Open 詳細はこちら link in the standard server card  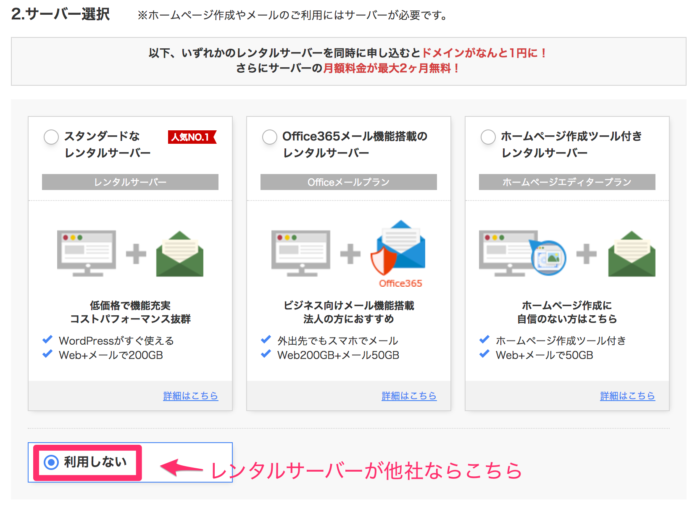point(191,396)
